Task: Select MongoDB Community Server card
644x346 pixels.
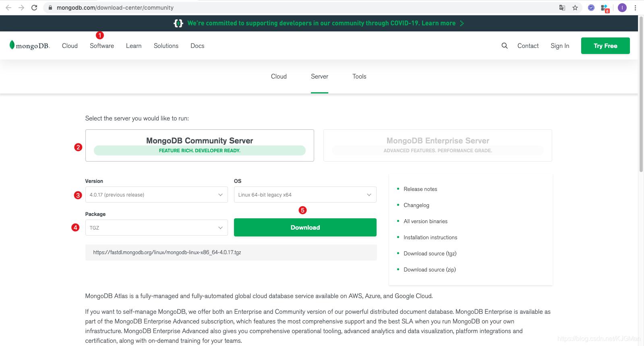Action: [200, 145]
